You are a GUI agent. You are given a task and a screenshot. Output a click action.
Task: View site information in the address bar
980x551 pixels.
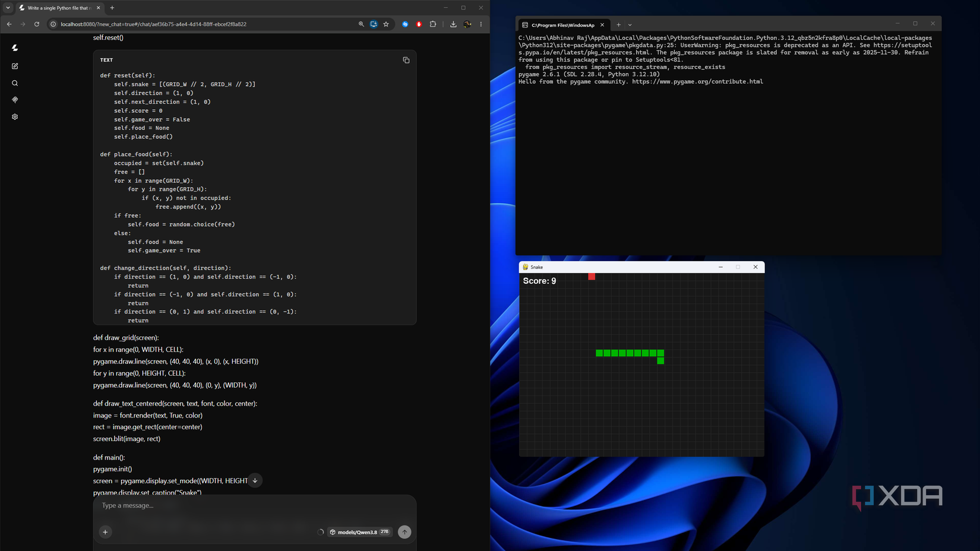(x=53, y=24)
